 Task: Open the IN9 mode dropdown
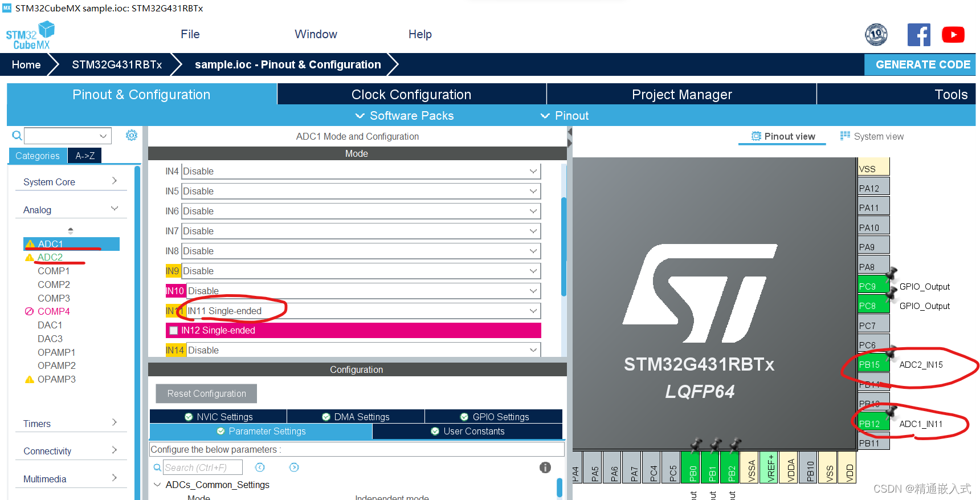coord(361,271)
